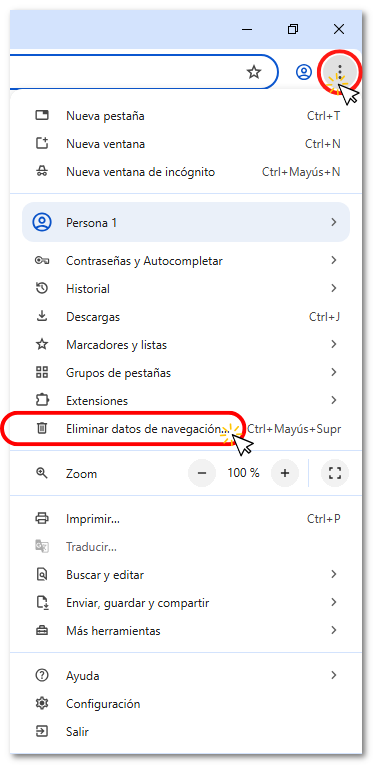Expand the Persona 1 submenu arrow
This screenshot has height=765, width=373.
click(334, 222)
